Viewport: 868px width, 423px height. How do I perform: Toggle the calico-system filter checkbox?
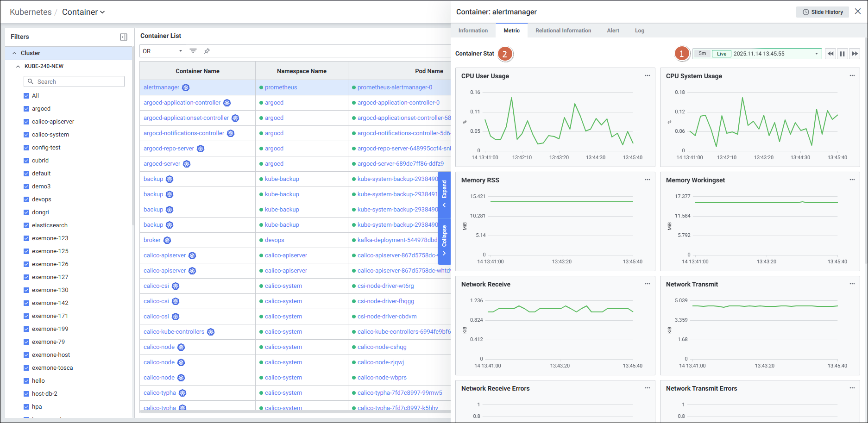coord(26,135)
